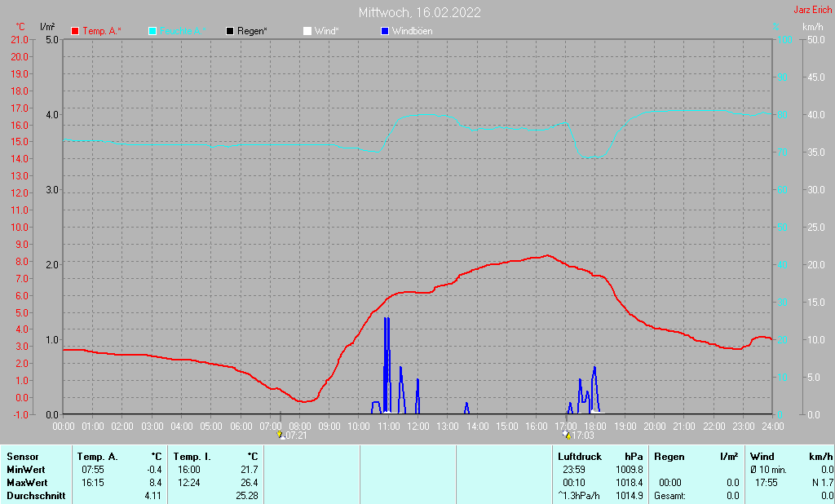Viewport: 835px width, 504px height.
Task: Click the '45.0' wind axis label
Action: [x=816, y=77]
